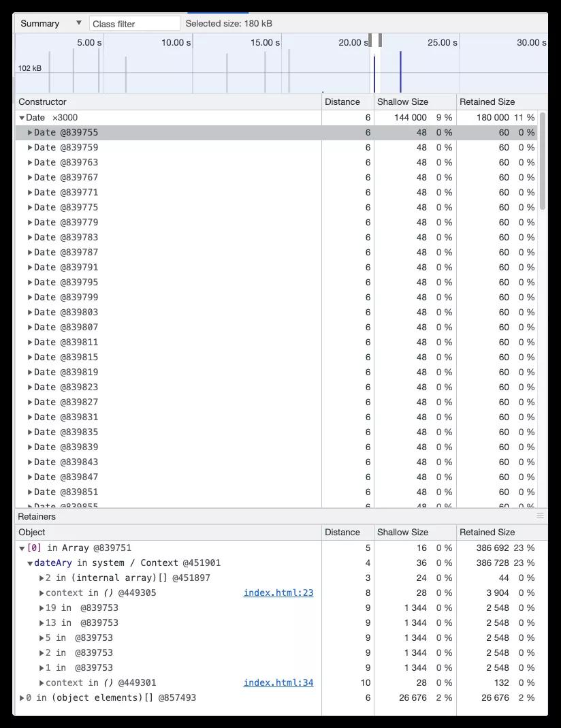This screenshot has width=561, height=728.
Task: Sort retainers by Distance column header
Action: click(347, 532)
